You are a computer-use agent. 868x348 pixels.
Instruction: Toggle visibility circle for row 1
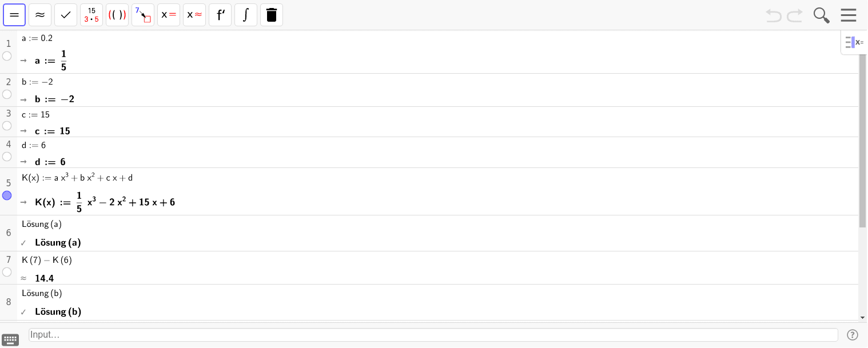(x=7, y=56)
